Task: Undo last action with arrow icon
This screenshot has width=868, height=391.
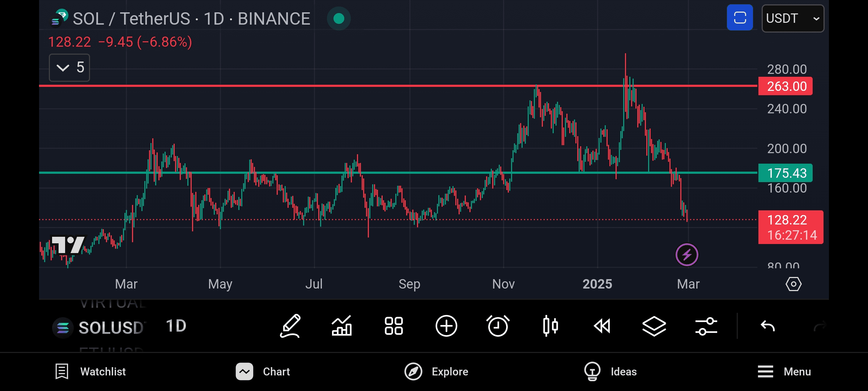Action: (767, 326)
